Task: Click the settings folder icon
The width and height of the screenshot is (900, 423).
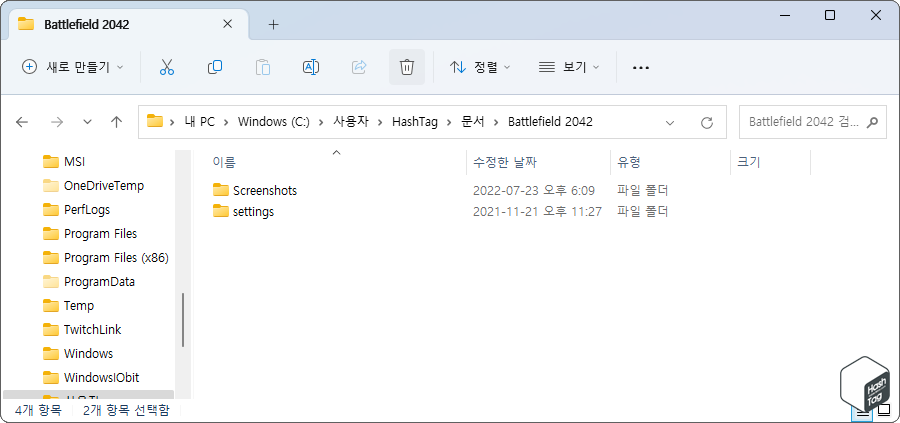Action: 221,211
